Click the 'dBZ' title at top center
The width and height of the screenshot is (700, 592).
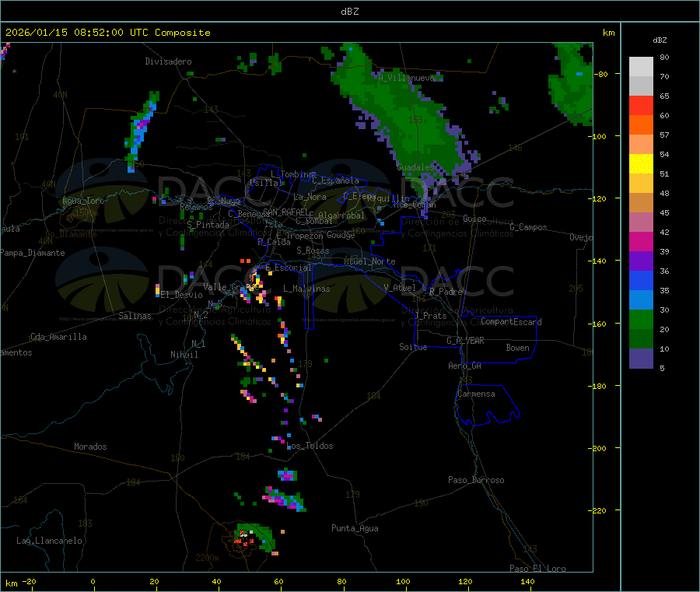pyautogui.click(x=349, y=11)
